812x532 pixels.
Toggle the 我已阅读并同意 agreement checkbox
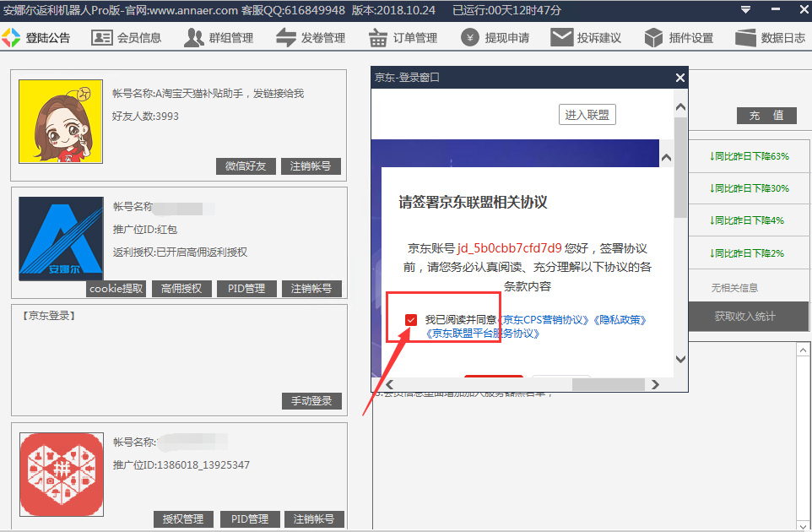411,320
